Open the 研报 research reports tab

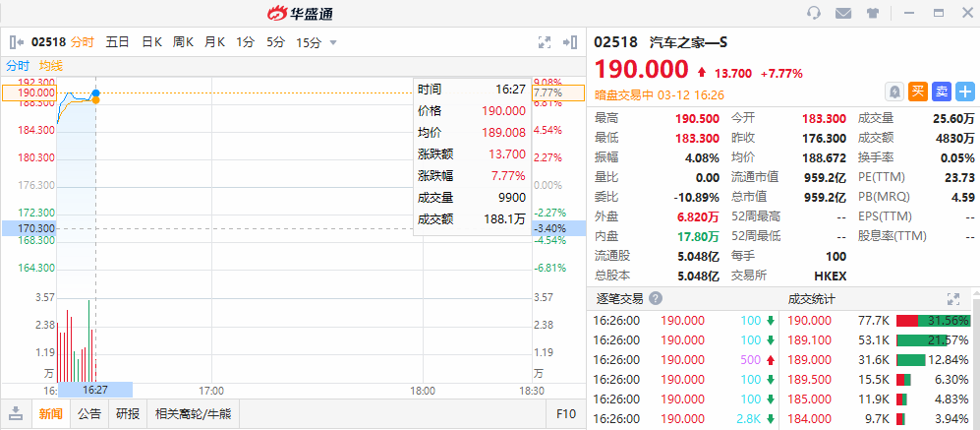(128, 413)
